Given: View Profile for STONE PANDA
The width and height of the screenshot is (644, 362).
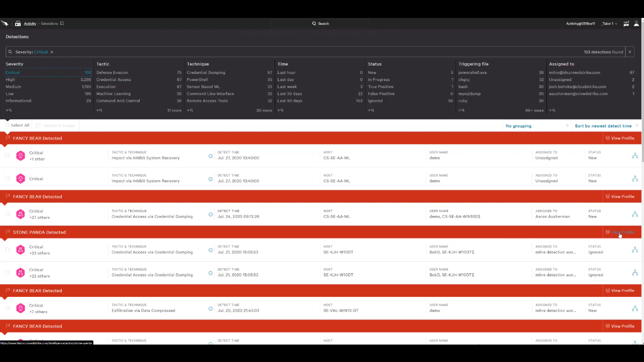Looking at the screenshot, I should [x=619, y=232].
